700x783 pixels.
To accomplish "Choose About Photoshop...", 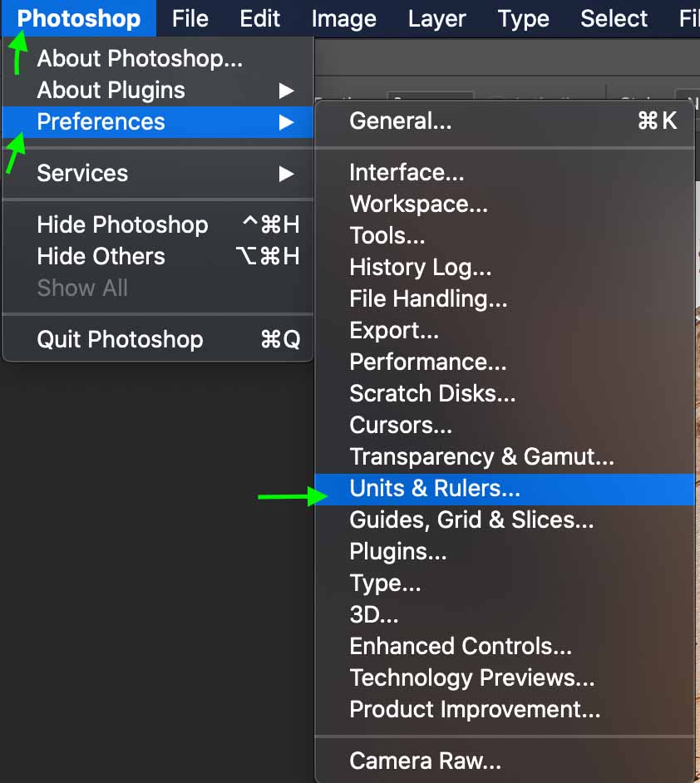I will point(158,58).
